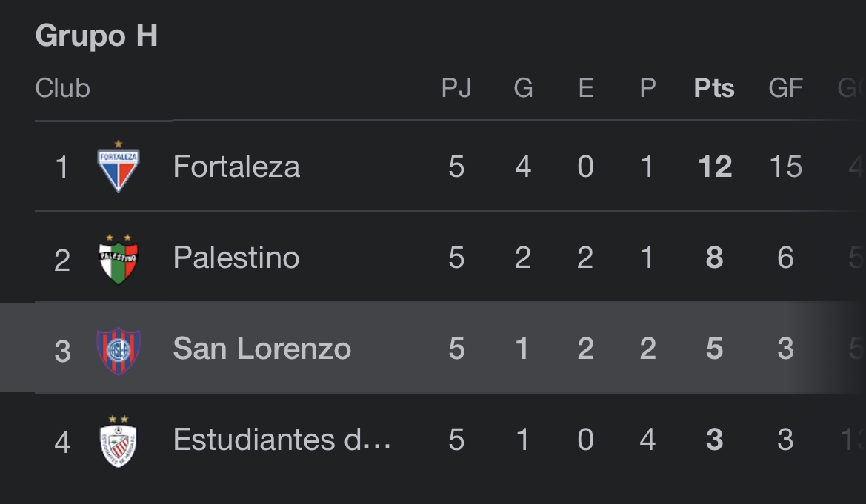Click the E draws column header

point(586,88)
